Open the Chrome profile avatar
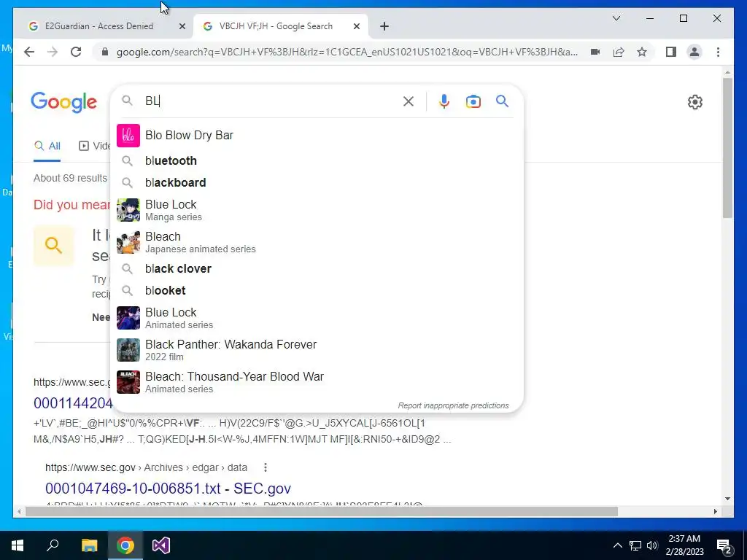 click(694, 52)
